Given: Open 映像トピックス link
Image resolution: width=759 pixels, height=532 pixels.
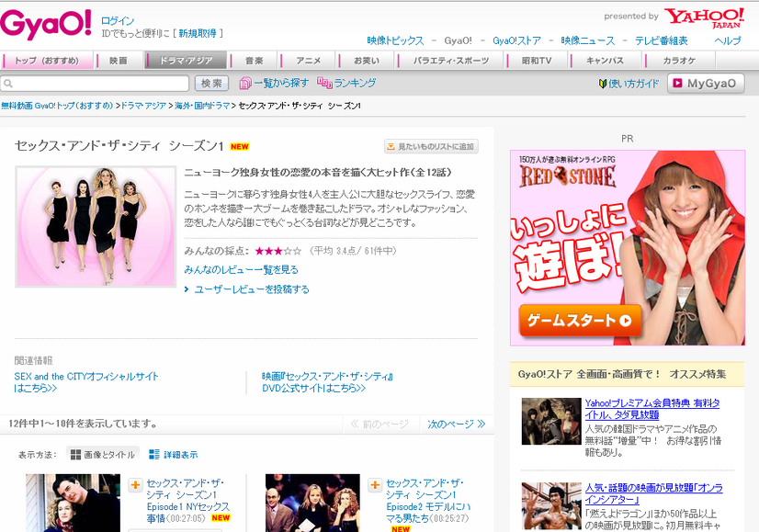Looking at the screenshot, I should [395, 40].
